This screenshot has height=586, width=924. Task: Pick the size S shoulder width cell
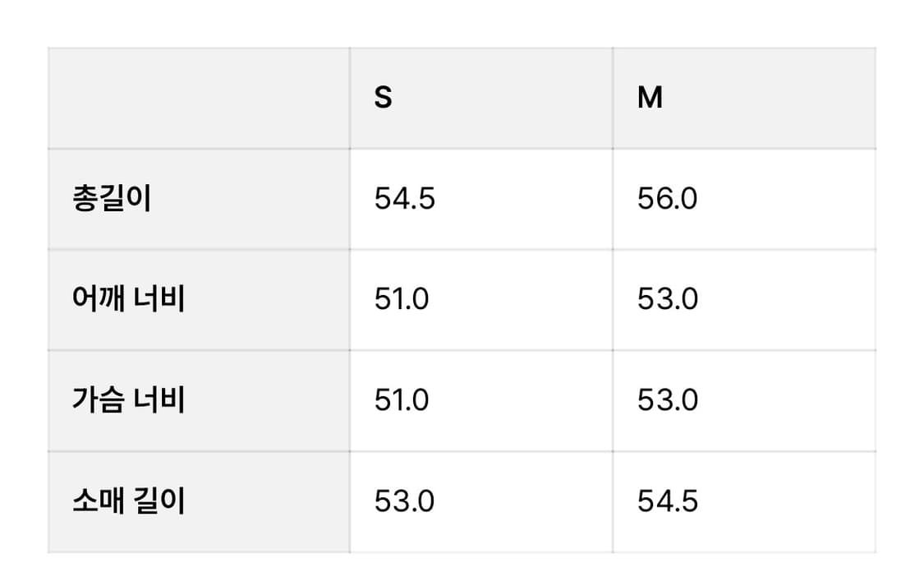(x=480, y=300)
